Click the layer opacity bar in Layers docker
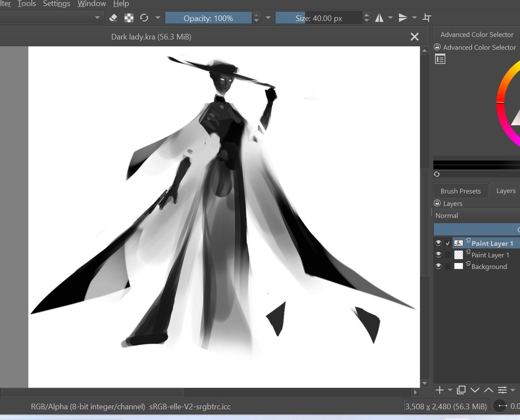Viewport: 520px width, 420px height. coord(477,229)
